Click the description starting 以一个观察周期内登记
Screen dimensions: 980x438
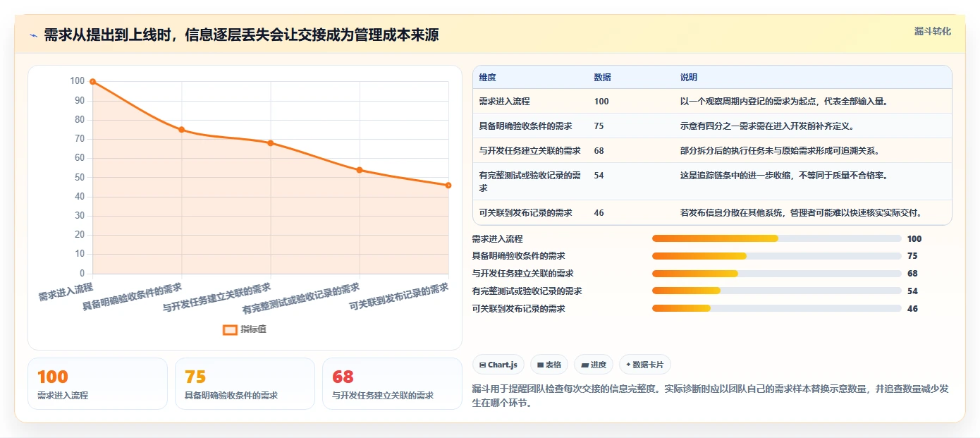(x=785, y=102)
